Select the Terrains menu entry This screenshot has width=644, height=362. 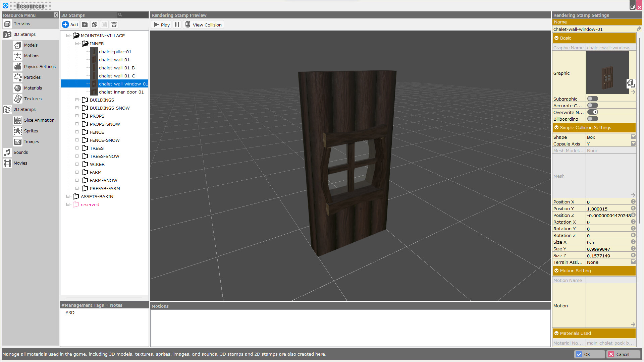(x=22, y=23)
